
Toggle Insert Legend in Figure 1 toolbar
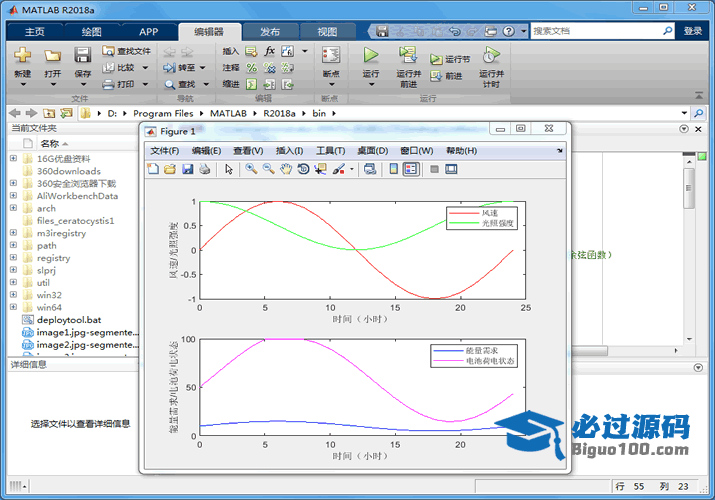pos(411,169)
